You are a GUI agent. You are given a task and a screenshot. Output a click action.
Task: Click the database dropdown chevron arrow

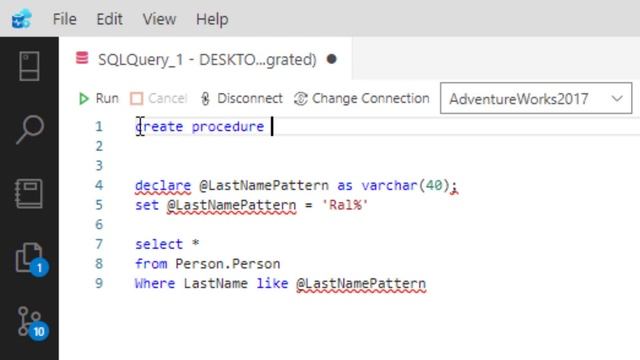[617, 98]
